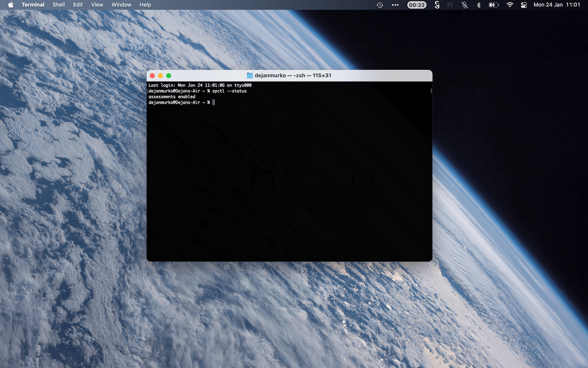The width and height of the screenshot is (588, 368).
Task: Click the terminal prompt cursor line
Action: (x=214, y=103)
